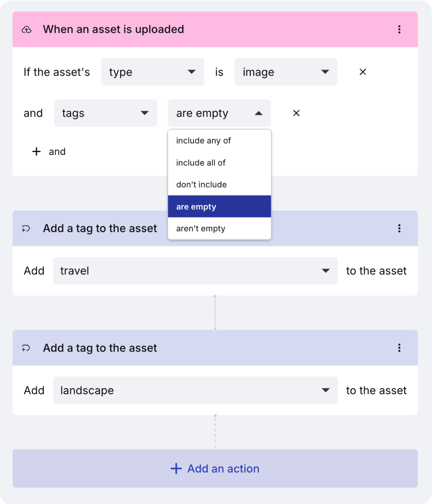432x504 pixels.
Task: Remove the tags condition with the X icon
Action: 296,113
